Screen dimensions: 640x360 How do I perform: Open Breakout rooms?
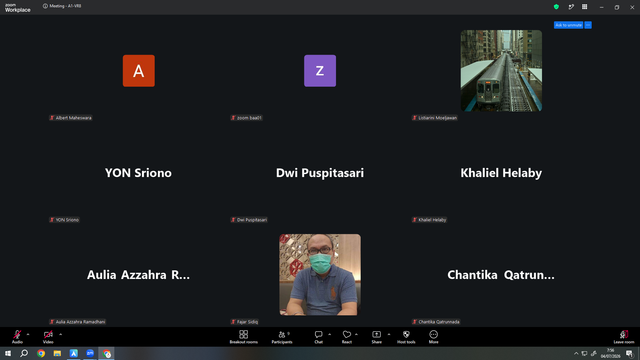pos(244,337)
